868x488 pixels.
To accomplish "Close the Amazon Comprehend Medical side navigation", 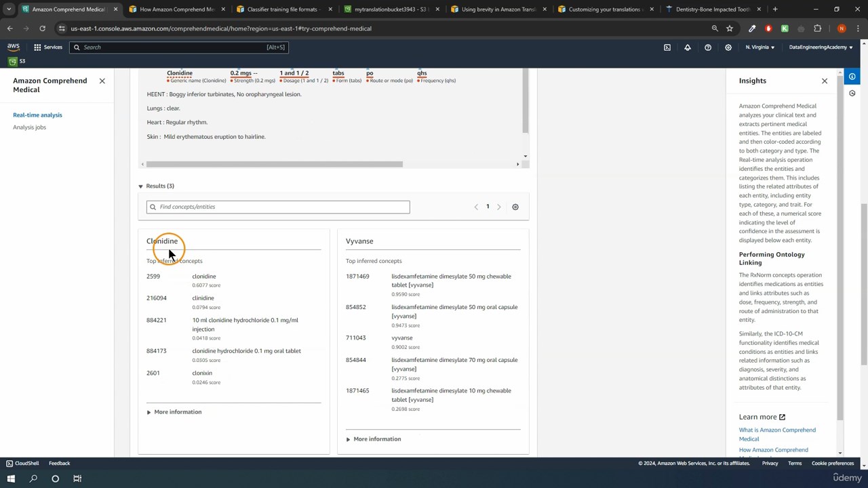I will click(x=102, y=81).
